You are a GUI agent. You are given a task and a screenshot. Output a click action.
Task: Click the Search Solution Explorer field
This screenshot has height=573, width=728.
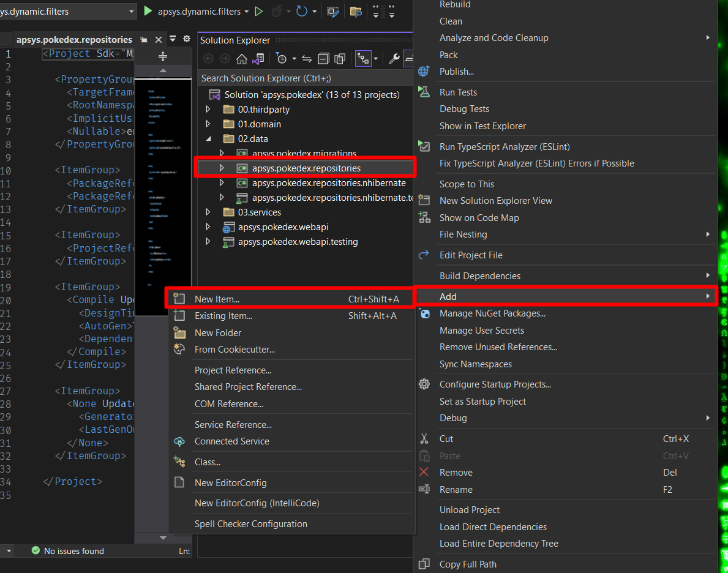(x=303, y=78)
